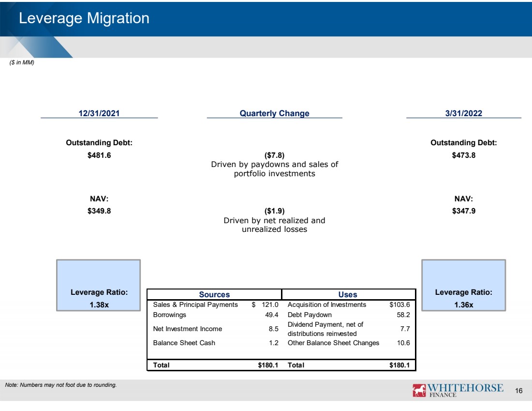Click the '58.2' debt paydown amount
Screen dimensions: 532x411
403,315
